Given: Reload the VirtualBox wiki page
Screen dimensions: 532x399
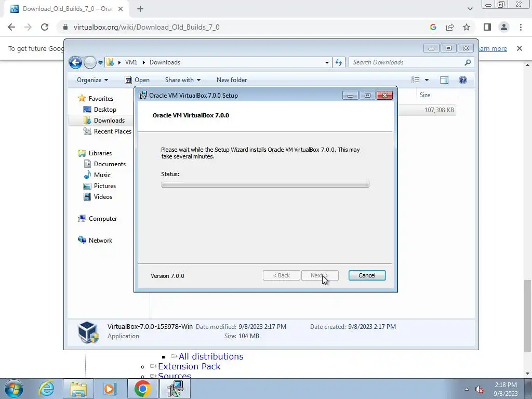Looking at the screenshot, I should 45,27.
